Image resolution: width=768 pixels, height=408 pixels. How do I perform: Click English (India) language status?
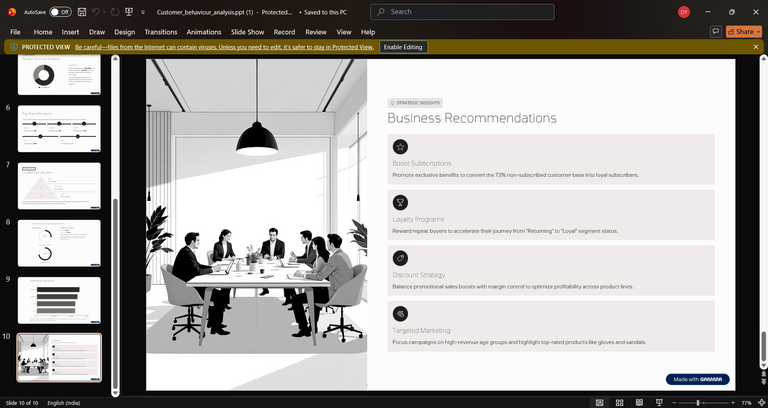[64, 403]
